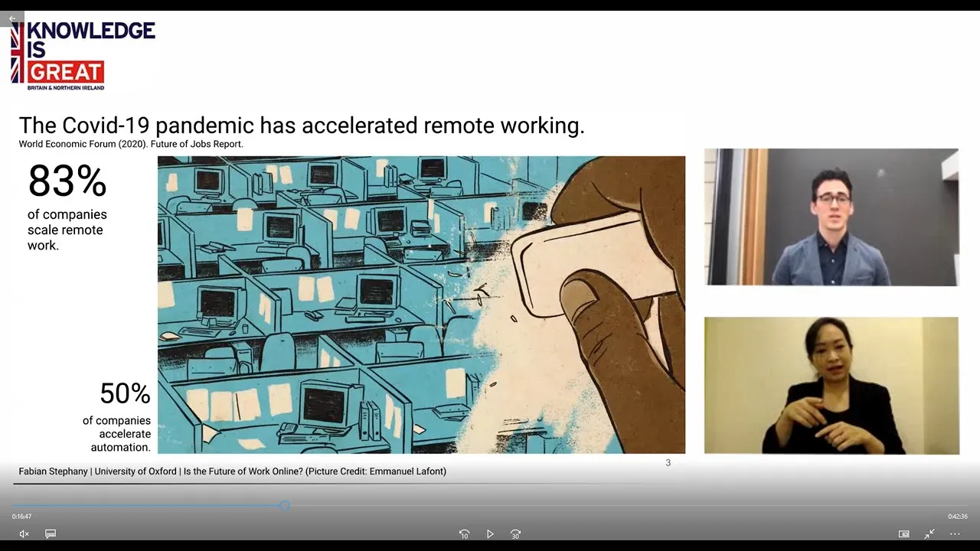Screen dimensions: 980x551
Task: Switch to mini view mode
Action: 903,533
